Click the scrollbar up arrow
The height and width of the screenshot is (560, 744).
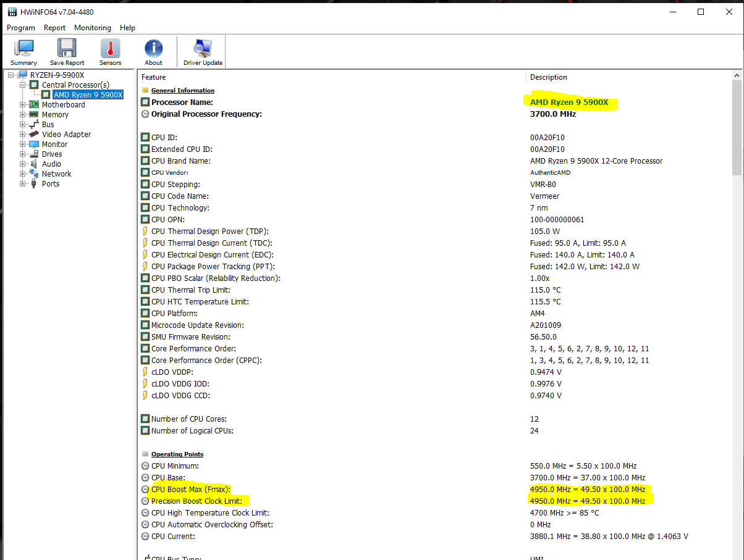[x=737, y=75]
